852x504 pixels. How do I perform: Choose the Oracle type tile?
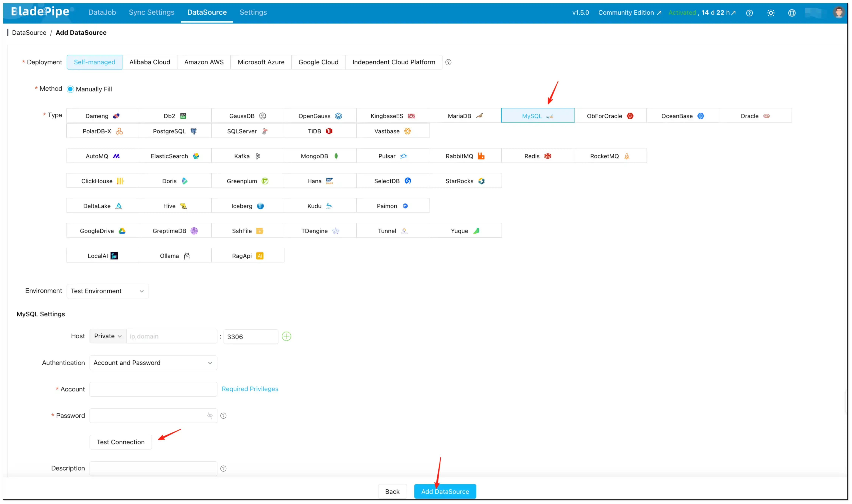(x=755, y=116)
